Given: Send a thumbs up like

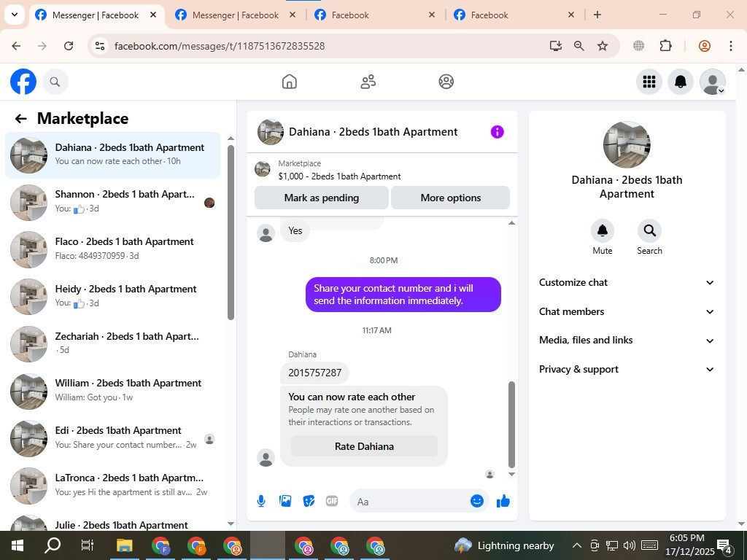Looking at the screenshot, I should (x=503, y=501).
